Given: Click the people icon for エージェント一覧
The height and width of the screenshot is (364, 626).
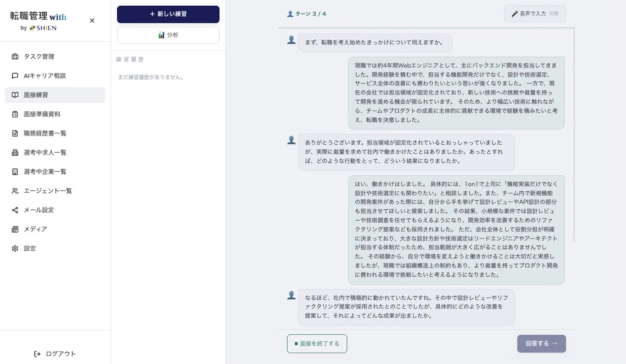Looking at the screenshot, I should [15, 191].
